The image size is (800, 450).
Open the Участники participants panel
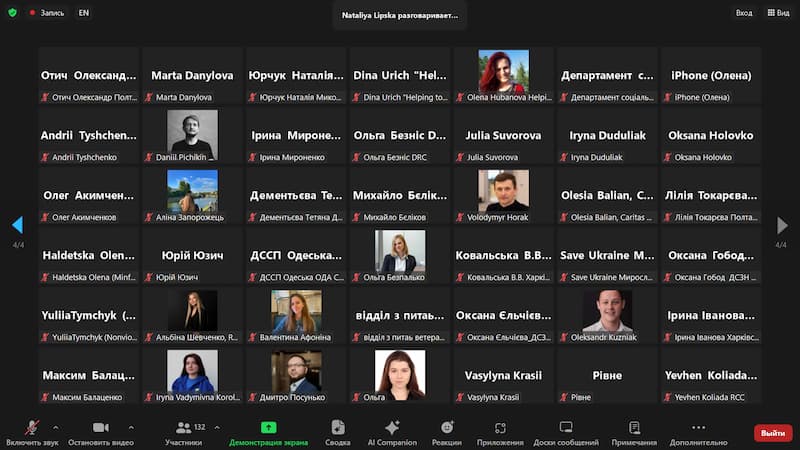pos(183,431)
